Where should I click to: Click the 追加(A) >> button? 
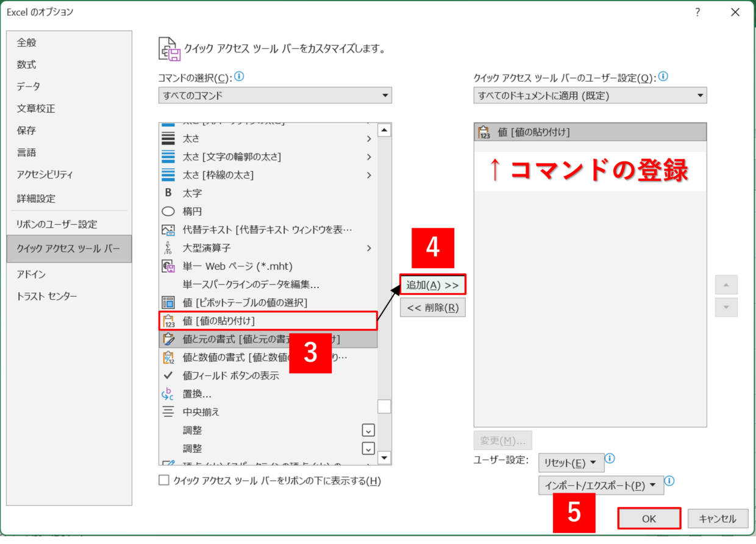[433, 285]
